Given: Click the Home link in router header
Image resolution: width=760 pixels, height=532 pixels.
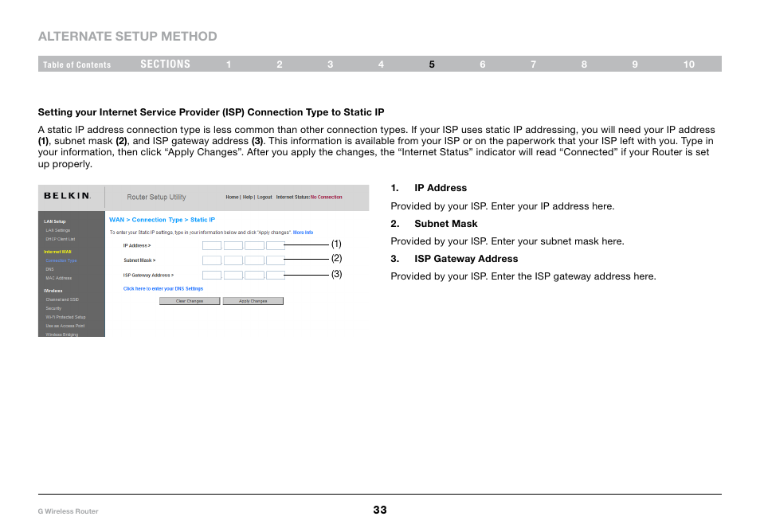Looking at the screenshot, I should click(232, 198).
